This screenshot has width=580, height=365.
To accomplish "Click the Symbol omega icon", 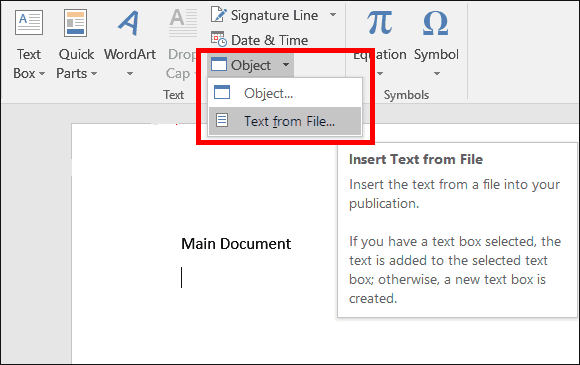I will click(x=436, y=23).
